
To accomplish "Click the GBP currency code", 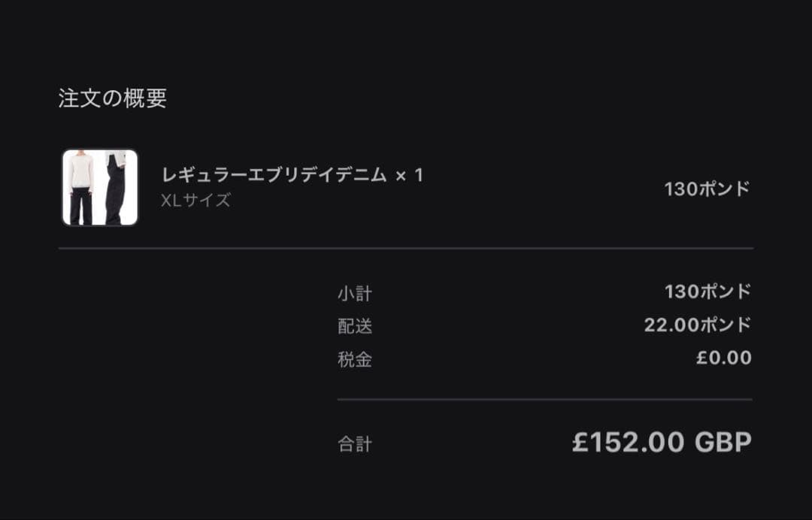I will click(x=723, y=442).
